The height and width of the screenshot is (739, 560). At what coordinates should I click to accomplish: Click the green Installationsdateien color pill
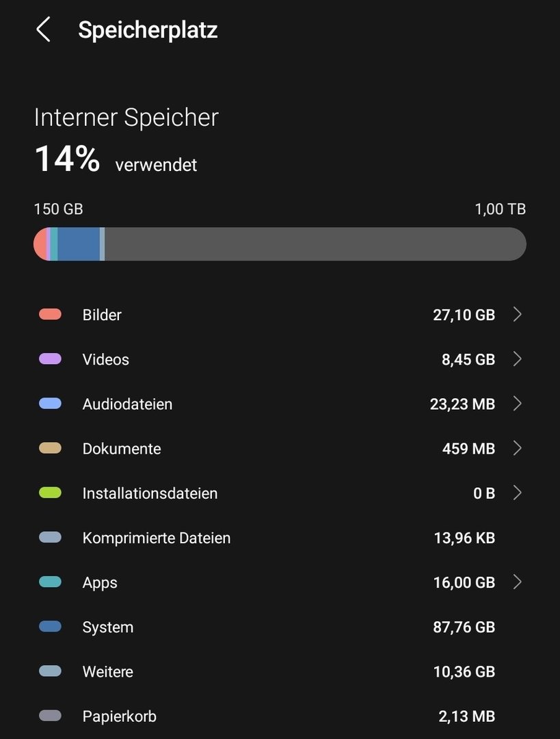[50, 493]
